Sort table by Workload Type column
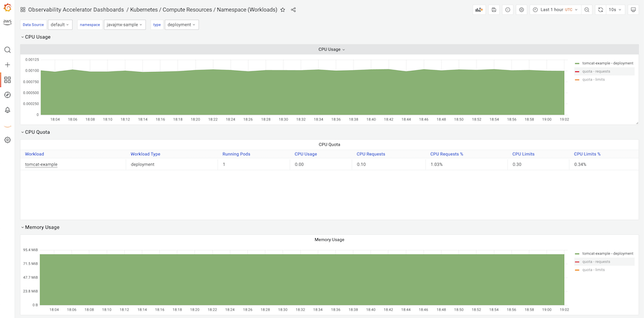Viewport: 644px width, 318px height. (x=146, y=154)
